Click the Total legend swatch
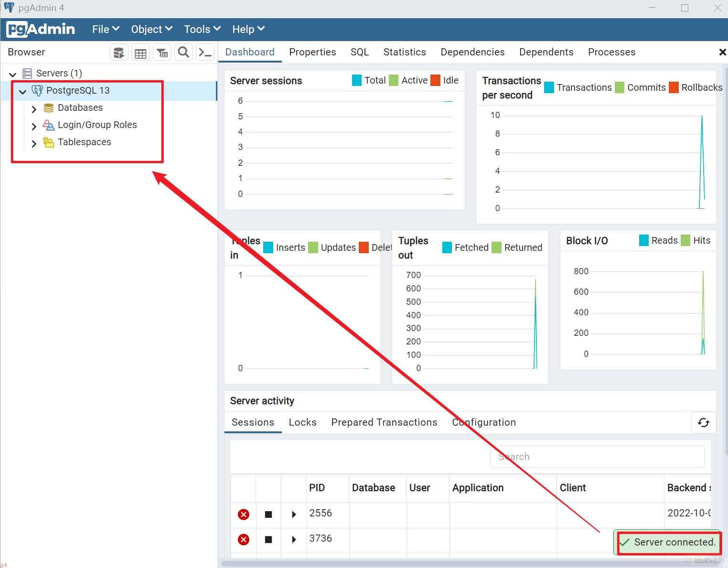The width and height of the screenshot is (728, 568). click(x=357, y=80)
